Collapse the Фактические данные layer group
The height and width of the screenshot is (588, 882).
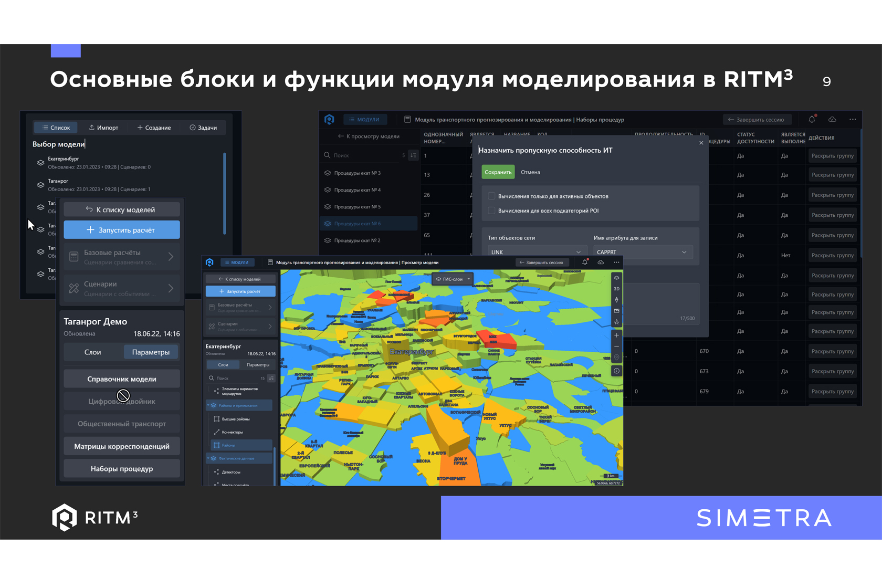[x=208, y=458]
